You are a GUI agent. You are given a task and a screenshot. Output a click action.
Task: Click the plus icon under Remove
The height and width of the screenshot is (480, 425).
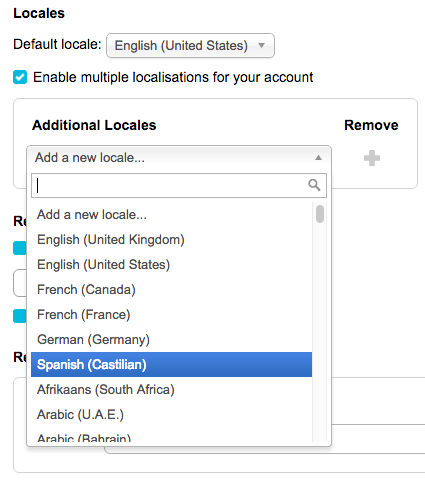point(372,158)
